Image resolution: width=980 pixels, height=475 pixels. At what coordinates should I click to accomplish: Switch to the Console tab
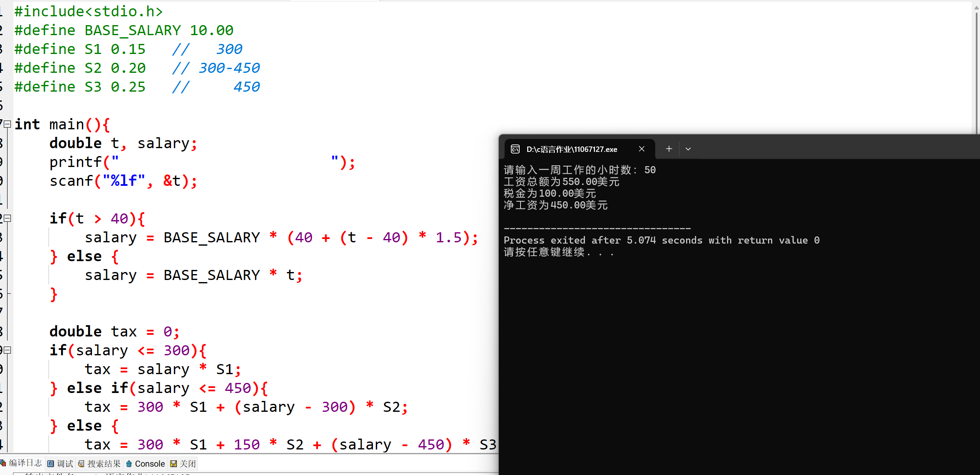point(145,464)
